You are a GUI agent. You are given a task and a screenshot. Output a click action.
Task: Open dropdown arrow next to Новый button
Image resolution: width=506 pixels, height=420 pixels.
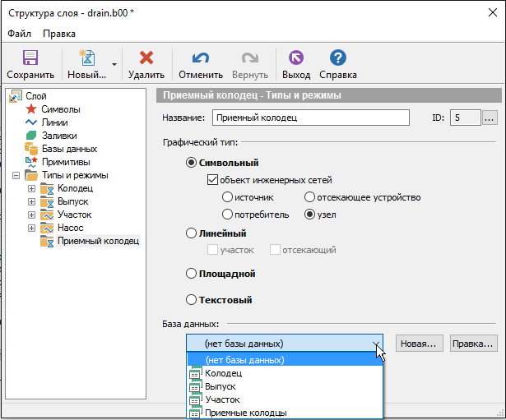[114, 64]
